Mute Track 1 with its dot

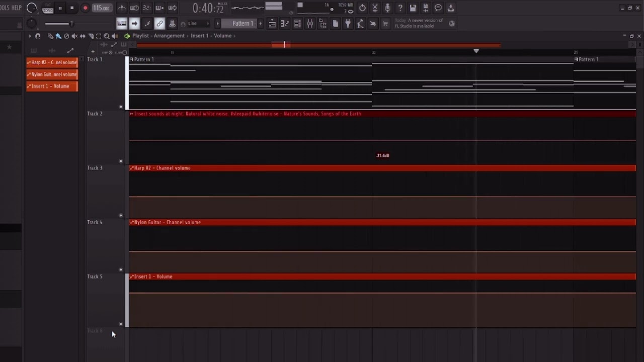click(121, 107)
